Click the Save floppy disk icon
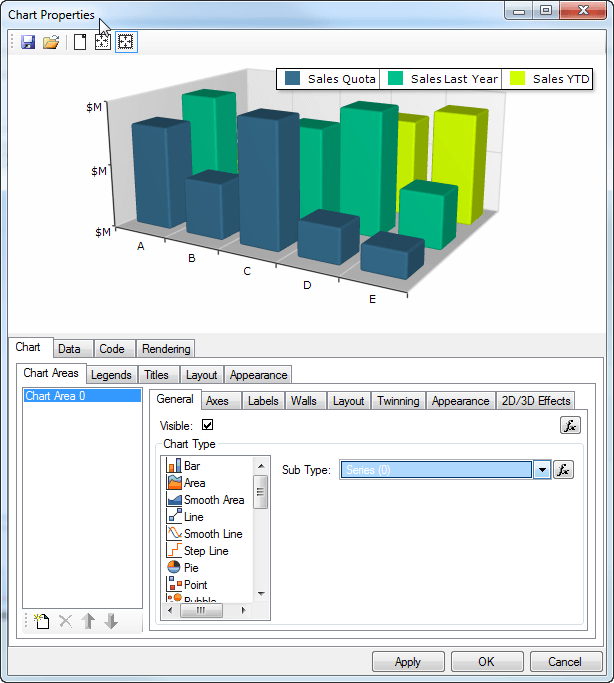This screenshot has width=614, height=683. coord(28,42)
